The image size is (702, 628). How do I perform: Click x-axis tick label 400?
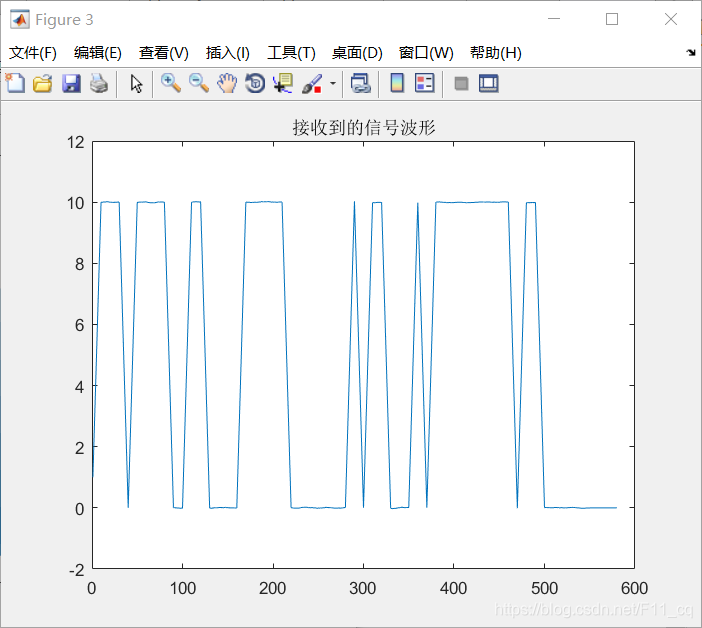454,588
